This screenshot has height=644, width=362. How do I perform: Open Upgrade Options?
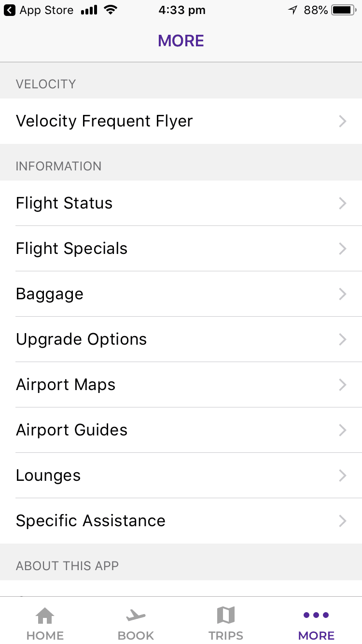(x=81, y=339)
